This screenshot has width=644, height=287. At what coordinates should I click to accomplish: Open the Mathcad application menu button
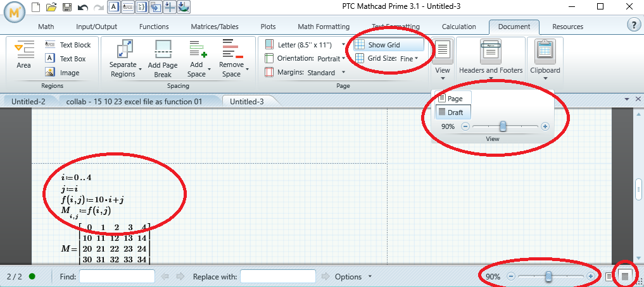pyautogui.click(x=15, y=13)
